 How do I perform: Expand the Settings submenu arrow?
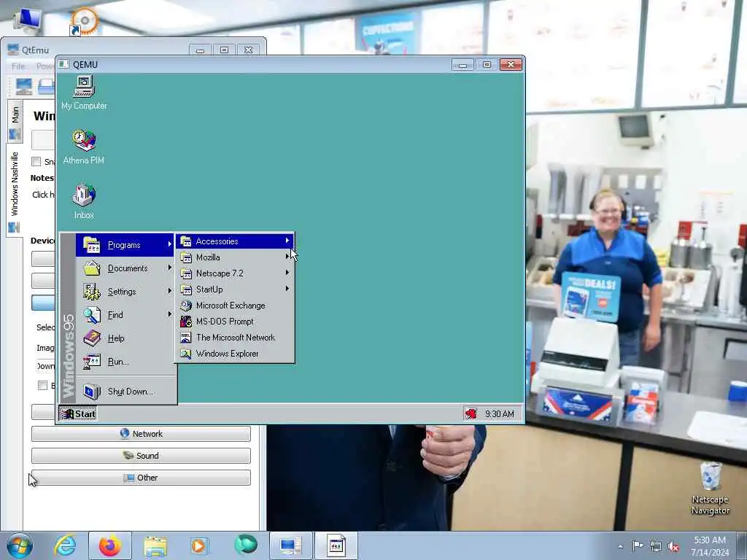[x=169, y=290]
